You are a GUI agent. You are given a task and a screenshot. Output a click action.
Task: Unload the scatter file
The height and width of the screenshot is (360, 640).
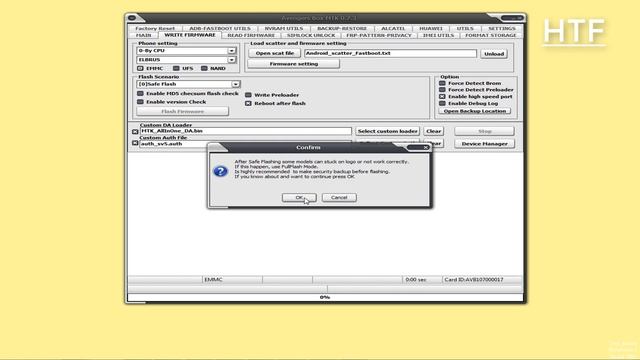(x=494, y=53)
